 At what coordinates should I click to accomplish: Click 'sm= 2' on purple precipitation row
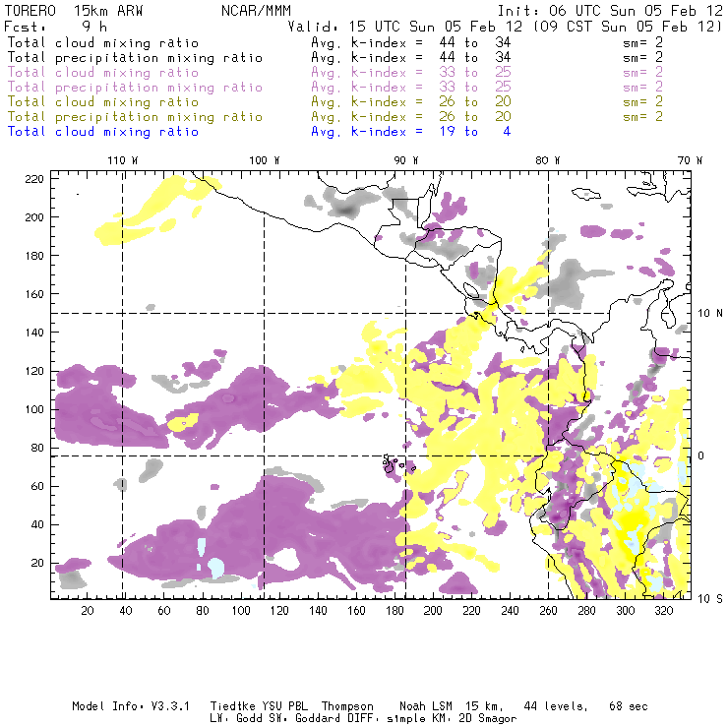642,87
